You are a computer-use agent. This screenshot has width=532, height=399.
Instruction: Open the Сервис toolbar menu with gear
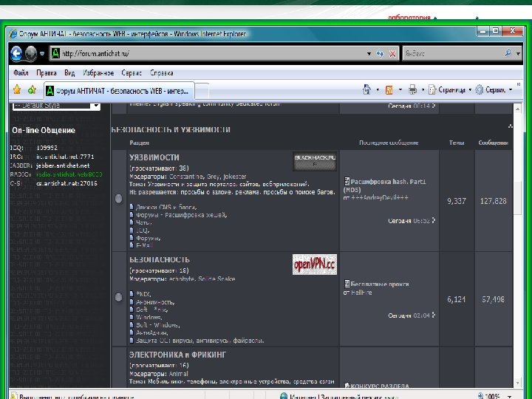tap(494, 90)
